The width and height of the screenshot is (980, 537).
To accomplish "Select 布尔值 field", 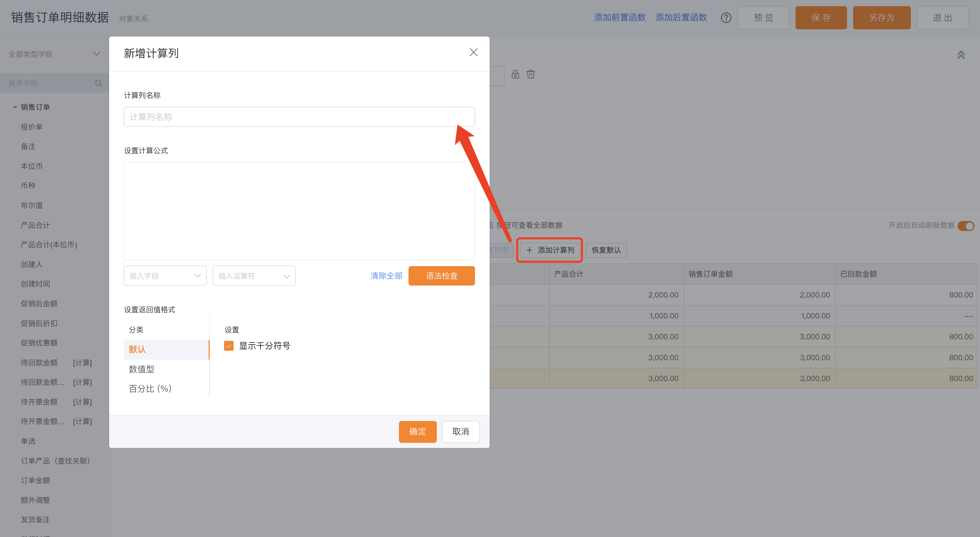I will coord(32,205).
